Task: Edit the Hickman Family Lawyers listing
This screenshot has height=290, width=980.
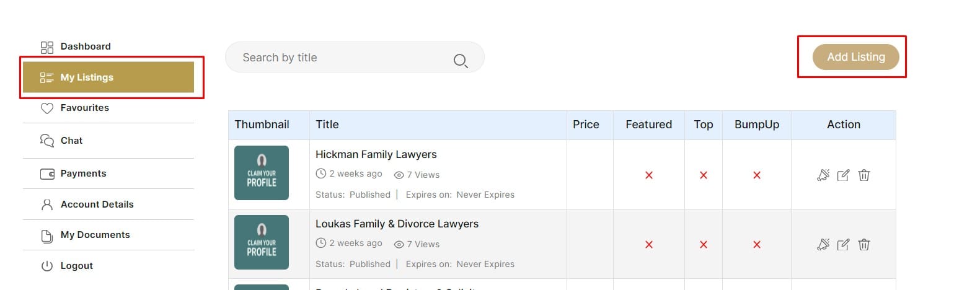Action: pyautogui.click(x=843, y=175)
